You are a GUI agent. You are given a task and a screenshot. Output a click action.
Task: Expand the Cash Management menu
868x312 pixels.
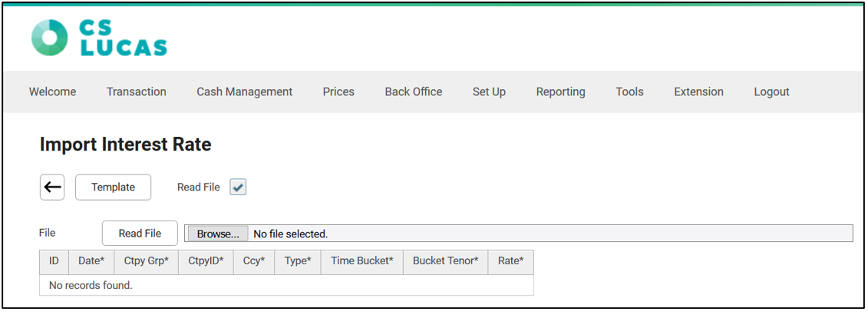point(244,91)
